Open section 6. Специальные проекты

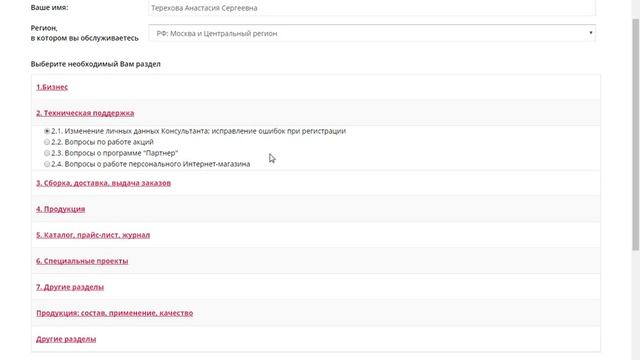point(82,261)
